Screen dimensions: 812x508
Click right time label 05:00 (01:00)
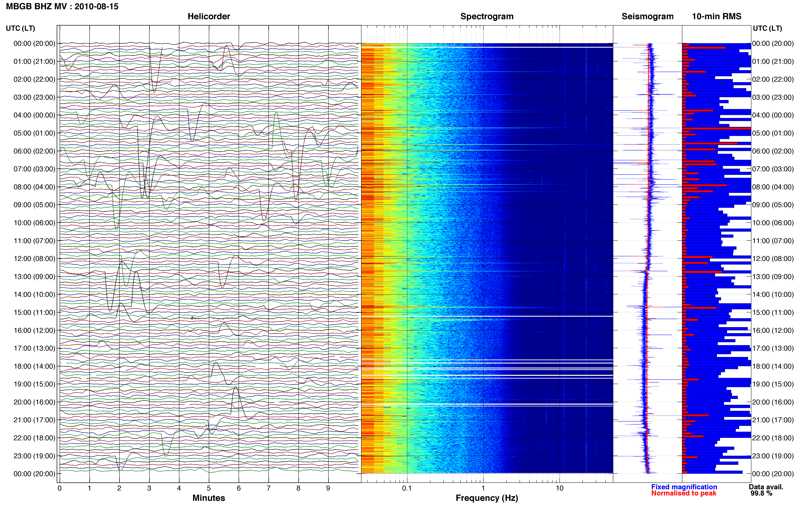773,133
